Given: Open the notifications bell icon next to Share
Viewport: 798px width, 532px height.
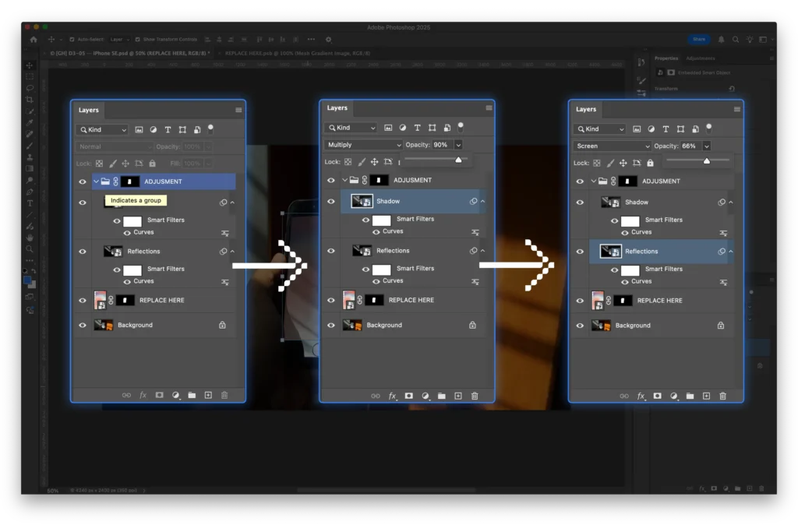Looking at the screenshot, I should 721,39.
